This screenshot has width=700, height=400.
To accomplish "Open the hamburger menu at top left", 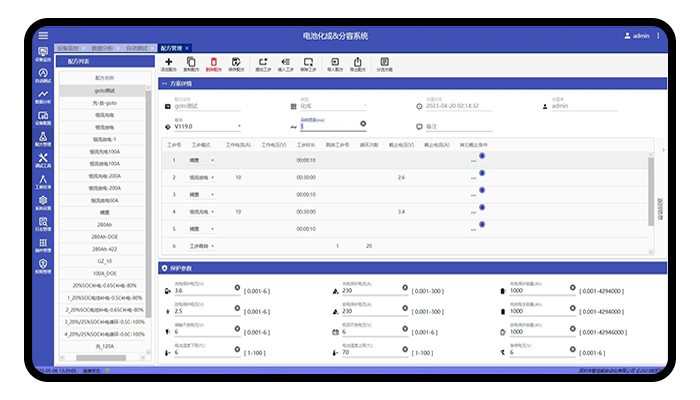I will click(x=43, y=35).
